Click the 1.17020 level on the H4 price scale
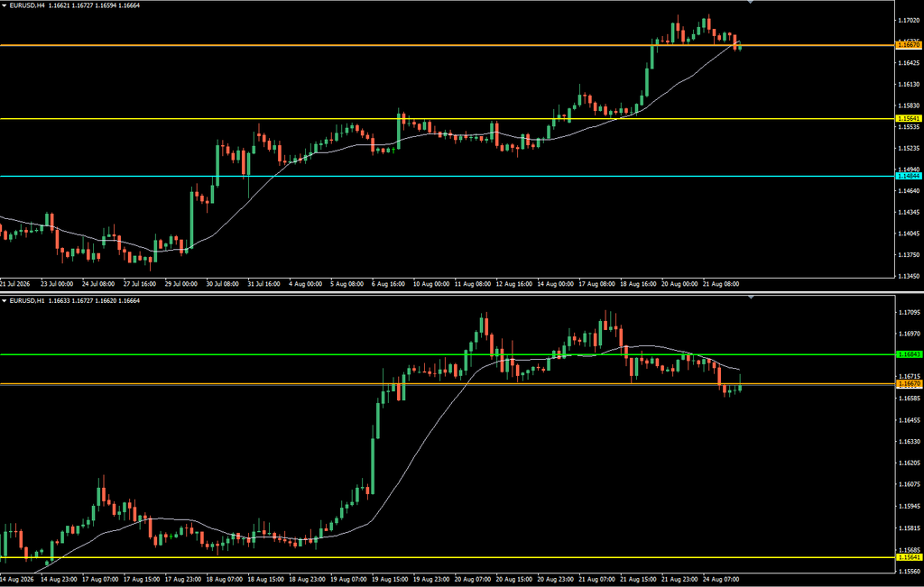The height and width of the screenshot is (587, 924). tap(910, 20)
